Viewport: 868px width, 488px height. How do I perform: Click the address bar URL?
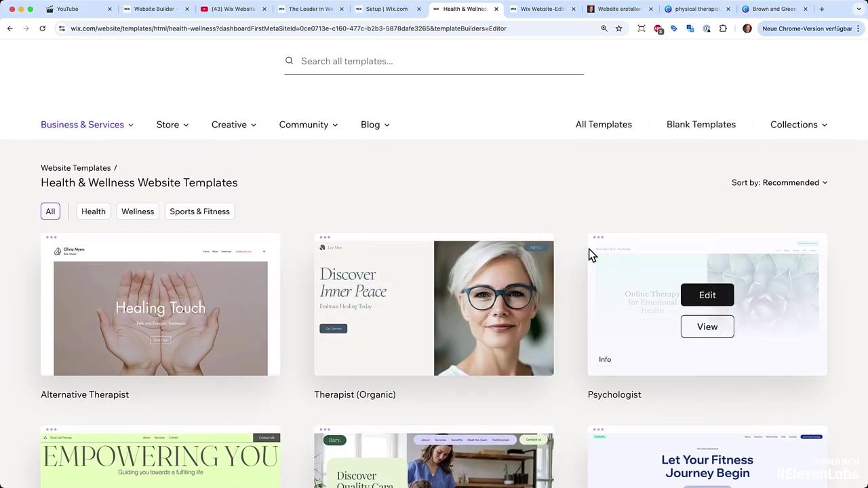288,28
